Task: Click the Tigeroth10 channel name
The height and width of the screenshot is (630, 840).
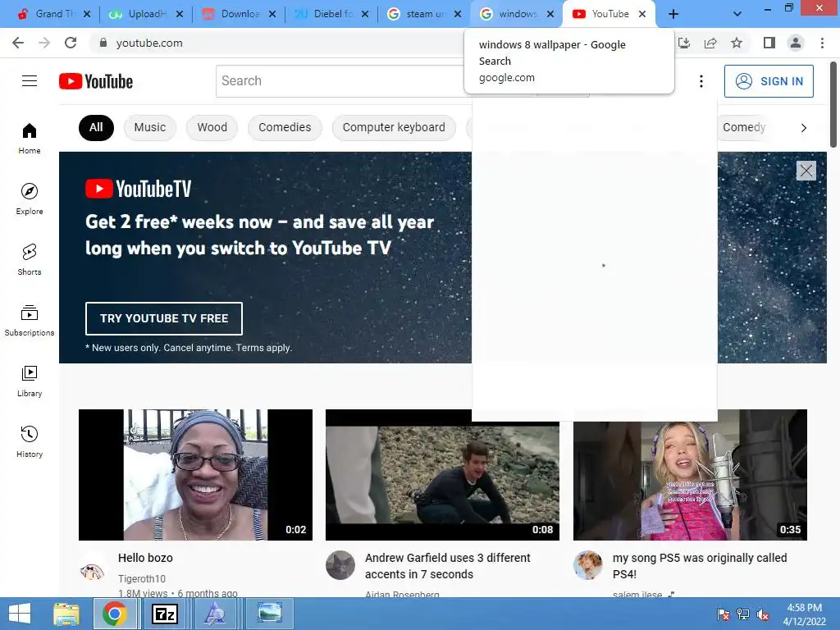Action: pos(142,578)
